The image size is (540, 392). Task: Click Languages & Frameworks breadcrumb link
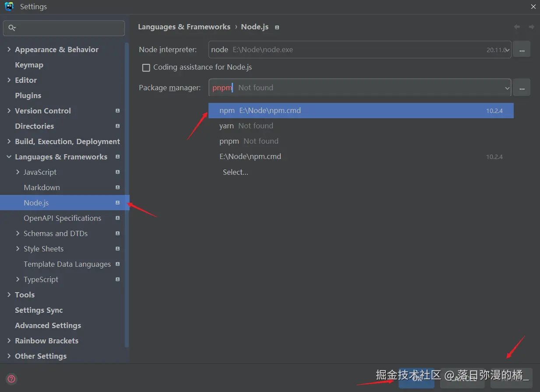click(184, 27)
